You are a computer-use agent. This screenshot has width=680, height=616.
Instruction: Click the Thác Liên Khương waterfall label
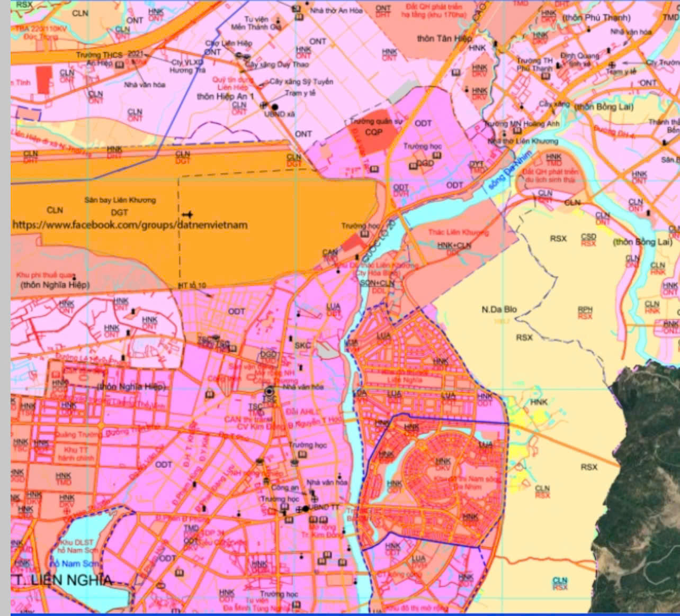pyautogui.click(x=458, y=232)
